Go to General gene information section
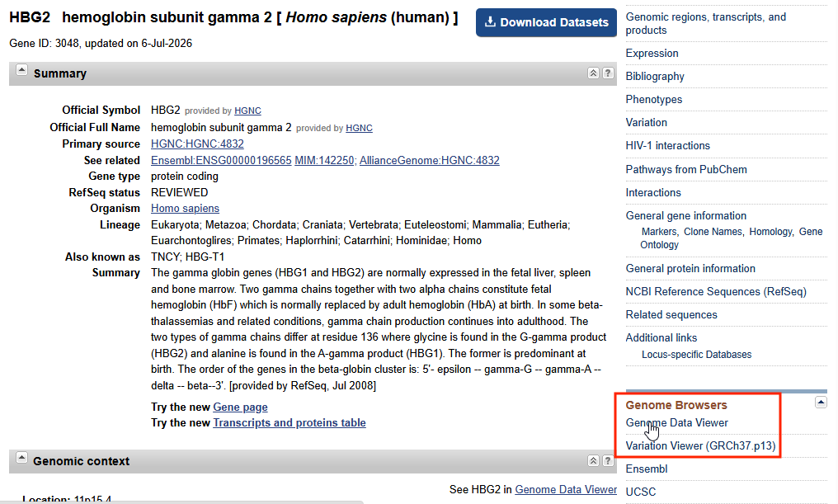 tap(685, 216)
